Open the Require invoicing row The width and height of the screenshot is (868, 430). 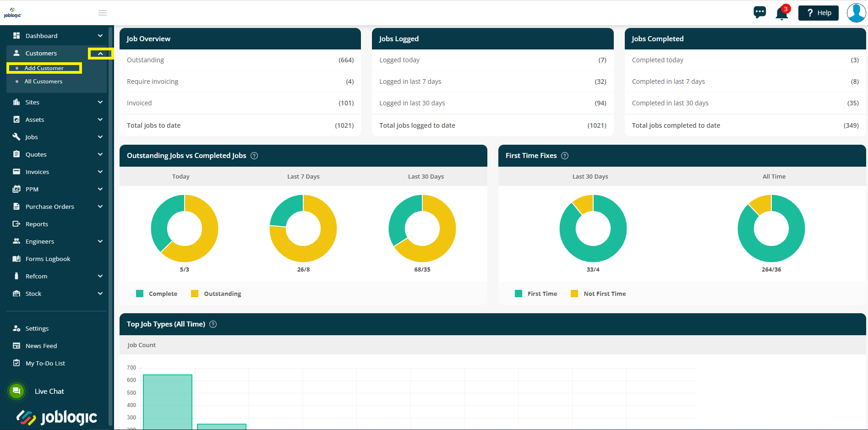(240, 82)
